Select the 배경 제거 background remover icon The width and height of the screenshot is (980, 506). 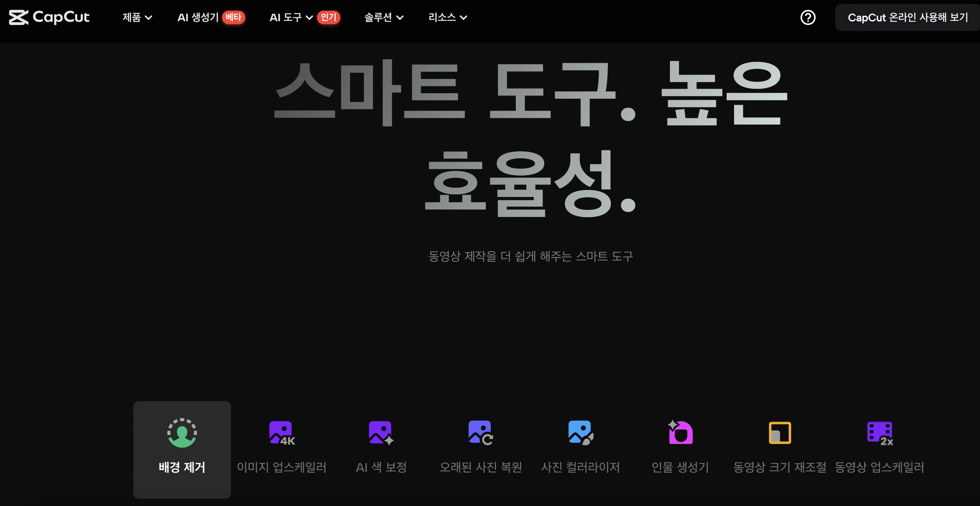pyautogui.click(x=182, y=433)
